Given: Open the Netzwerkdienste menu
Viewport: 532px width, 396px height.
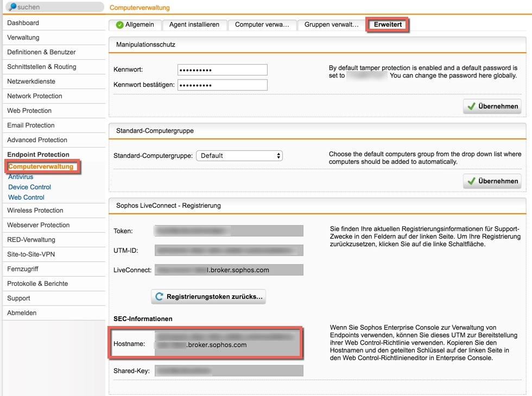Looking at the screenshot, I should pos(54,81).
